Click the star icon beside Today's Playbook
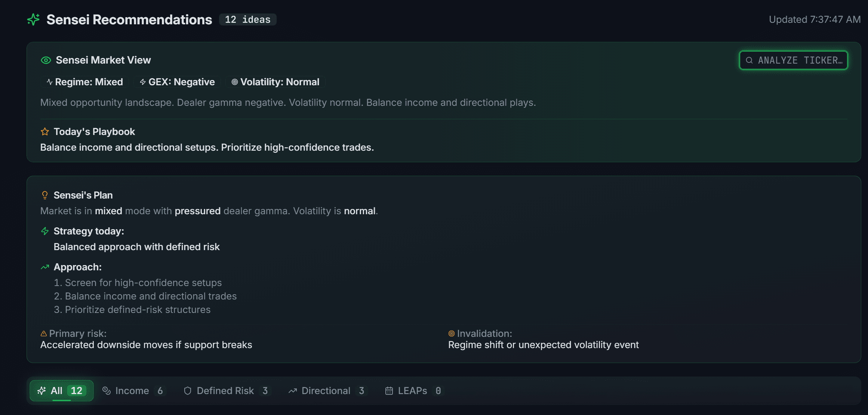The image size is (868, 415). click(x=44, y=132)
